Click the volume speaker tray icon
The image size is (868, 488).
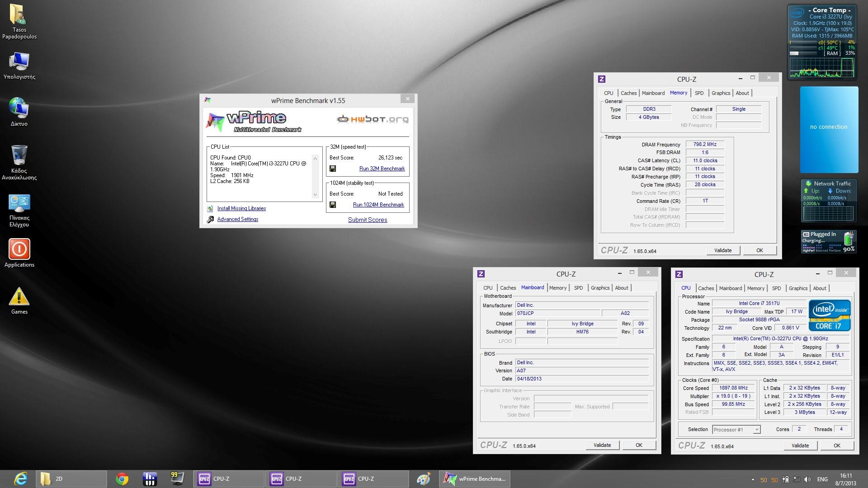[x=807, y=479]
